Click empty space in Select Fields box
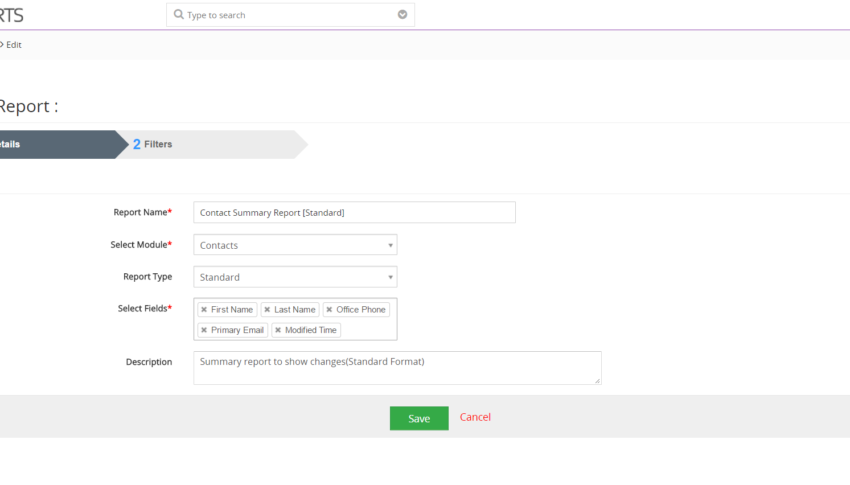The width and height of the screenshot is (850, 485). 368,330
